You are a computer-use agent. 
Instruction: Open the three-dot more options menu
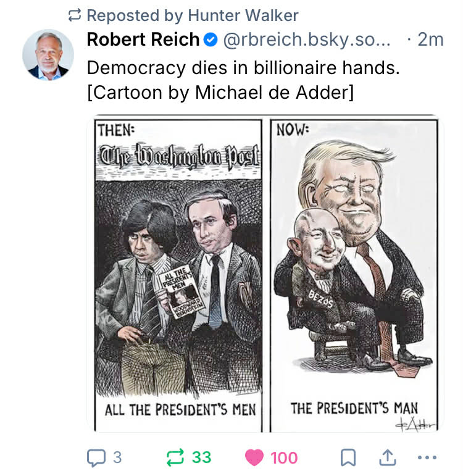tap(427, 457)
